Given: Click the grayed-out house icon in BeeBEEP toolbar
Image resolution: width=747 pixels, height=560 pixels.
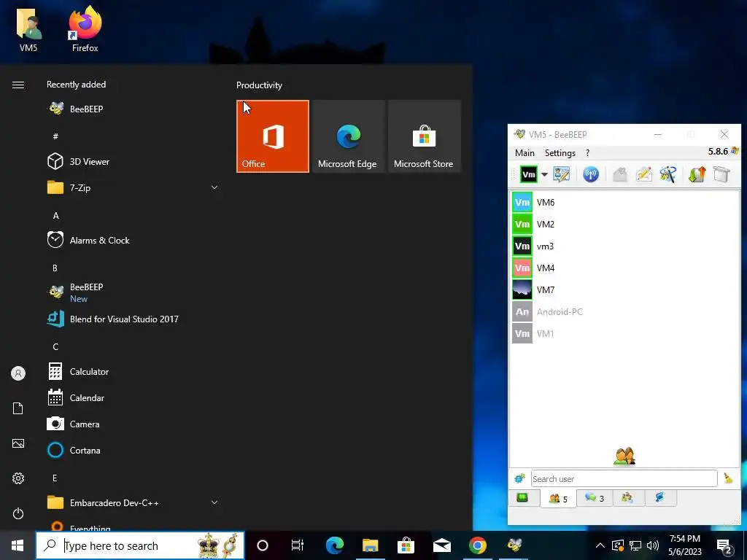Looking at the screenshot, I should (x=620, y=174).
